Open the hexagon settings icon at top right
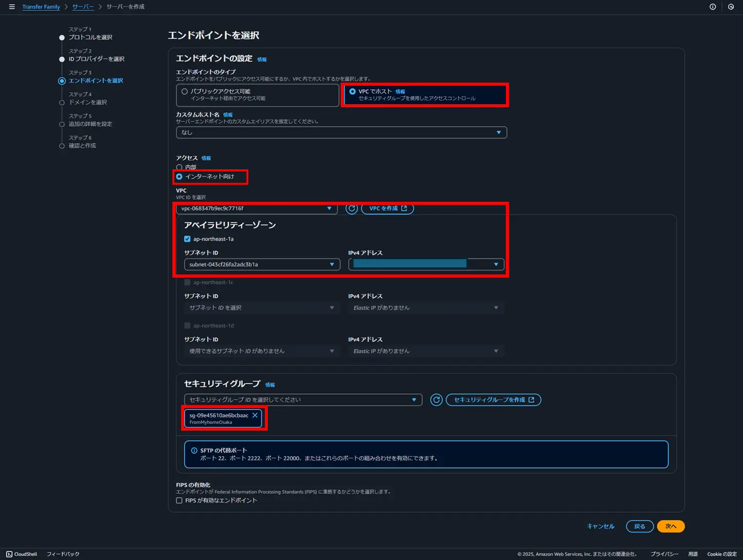 (731, 7)
